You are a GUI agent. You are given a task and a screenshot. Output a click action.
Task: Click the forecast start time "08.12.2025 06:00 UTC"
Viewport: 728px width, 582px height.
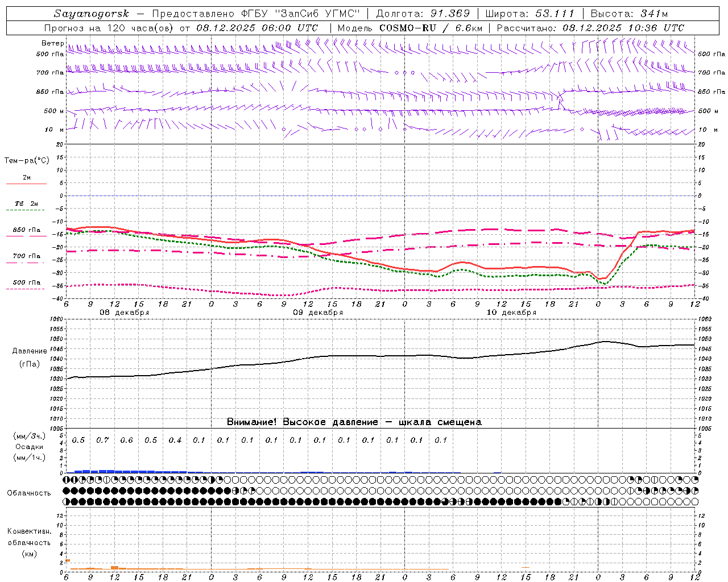257,28
